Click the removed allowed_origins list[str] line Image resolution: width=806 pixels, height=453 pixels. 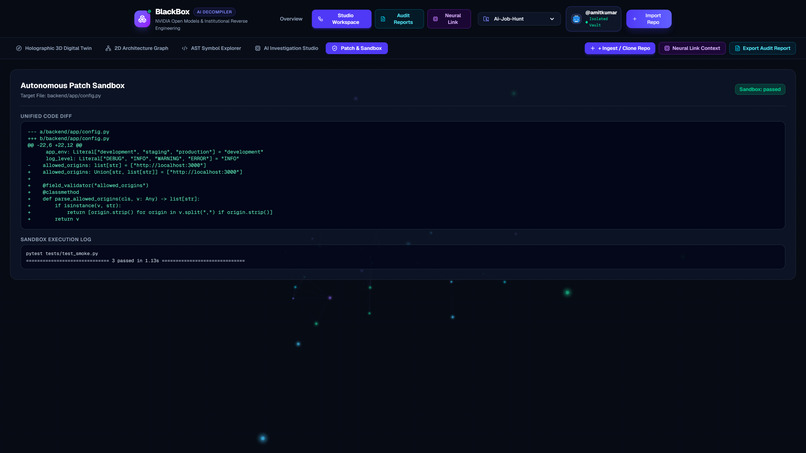(117, 165)
